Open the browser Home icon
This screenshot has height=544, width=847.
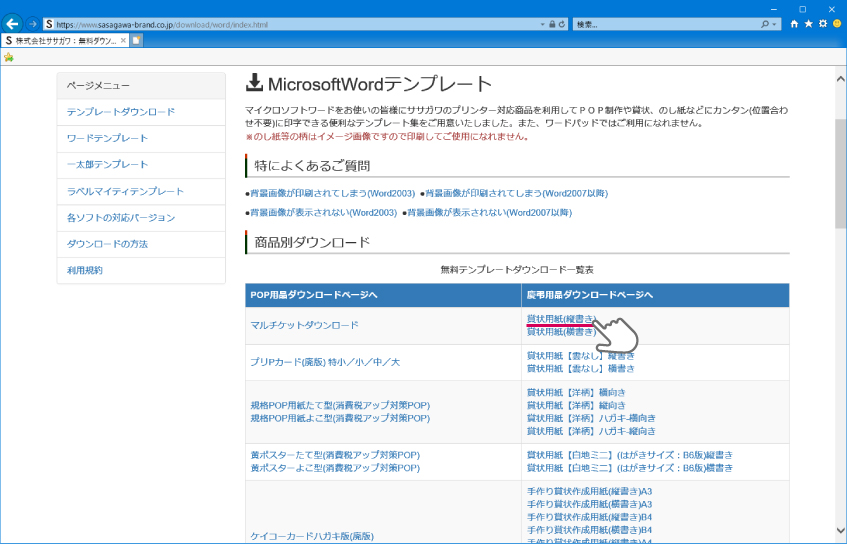point(794,24)
